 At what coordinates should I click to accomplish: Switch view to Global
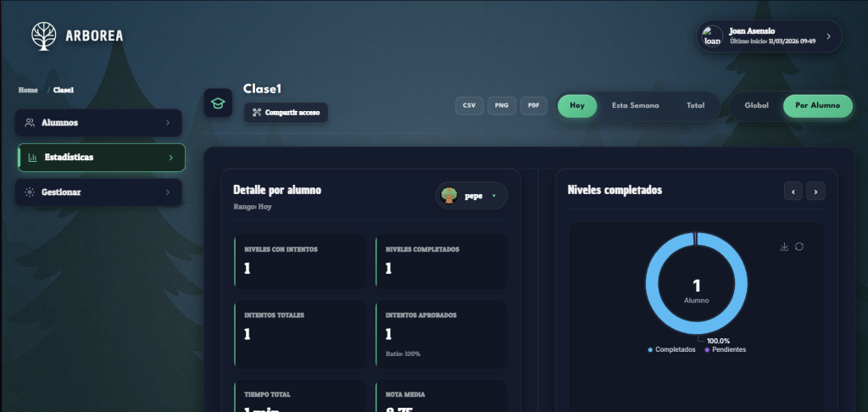click(x=756, y=106)
